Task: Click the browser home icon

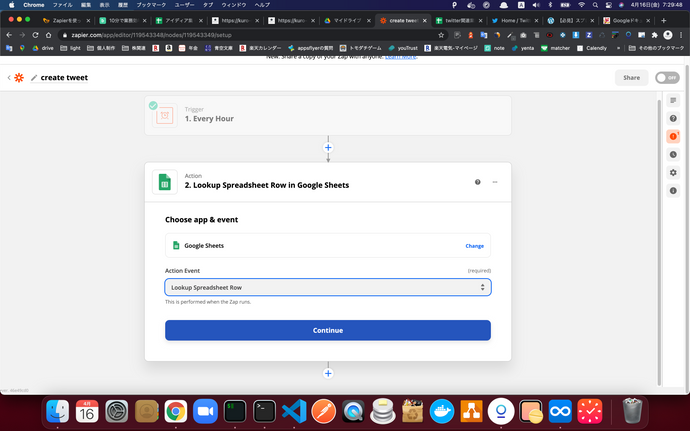Action: (x=48, y=35)
